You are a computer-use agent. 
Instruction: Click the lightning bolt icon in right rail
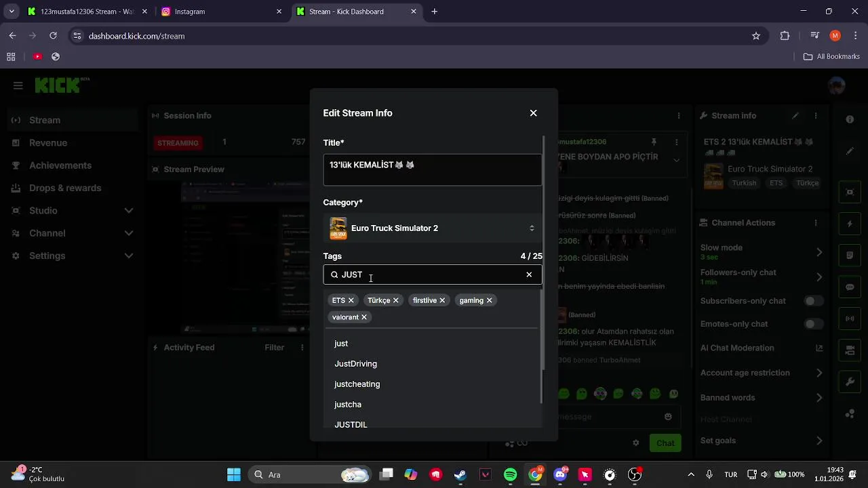point(850,224)
